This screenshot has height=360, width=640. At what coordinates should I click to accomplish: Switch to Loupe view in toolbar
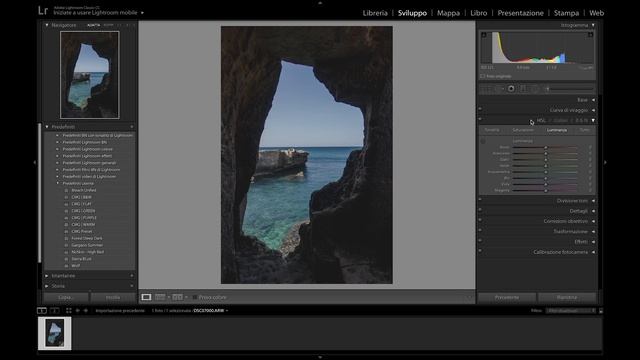(x=146, y=297)
